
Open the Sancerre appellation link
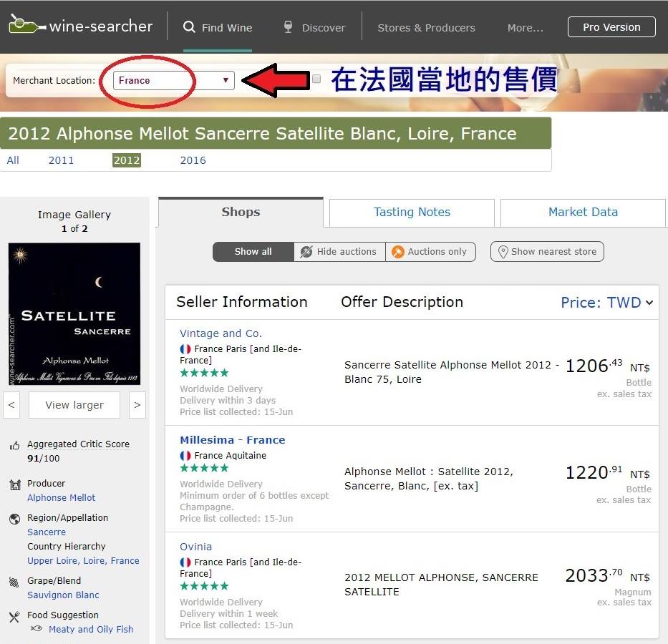[x=47, y=532]
